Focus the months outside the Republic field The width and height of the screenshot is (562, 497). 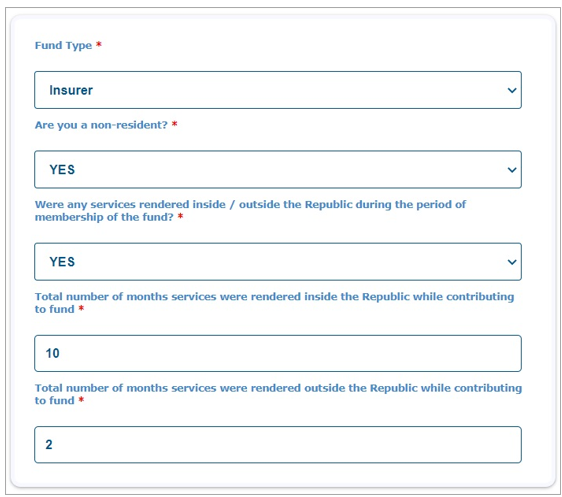click(278, 445)
